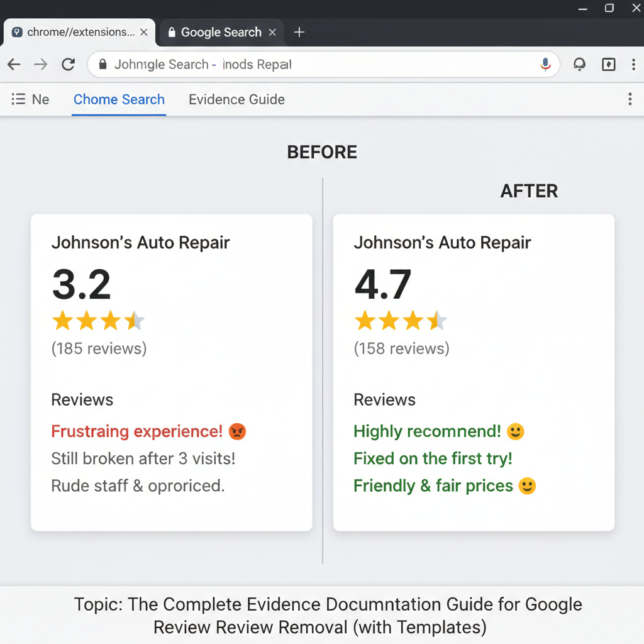
Task: Click the 3.2 rating stars
Action: (x=98, y=321)
